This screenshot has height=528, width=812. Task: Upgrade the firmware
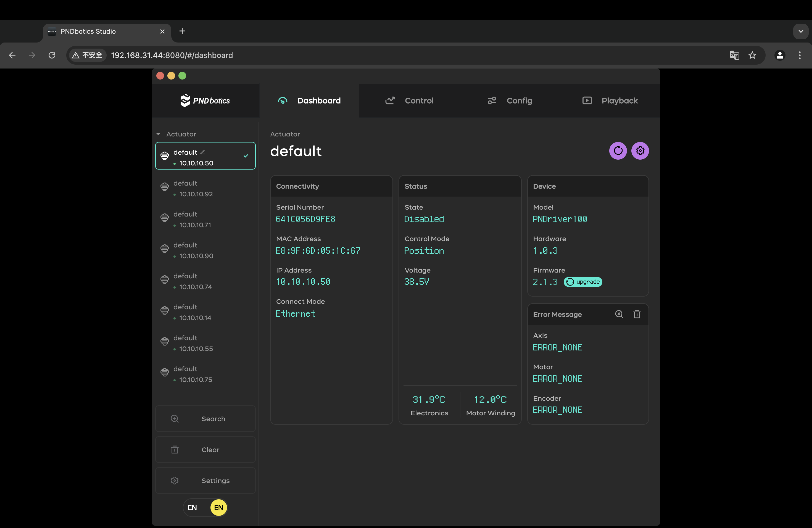pos(583,282)
